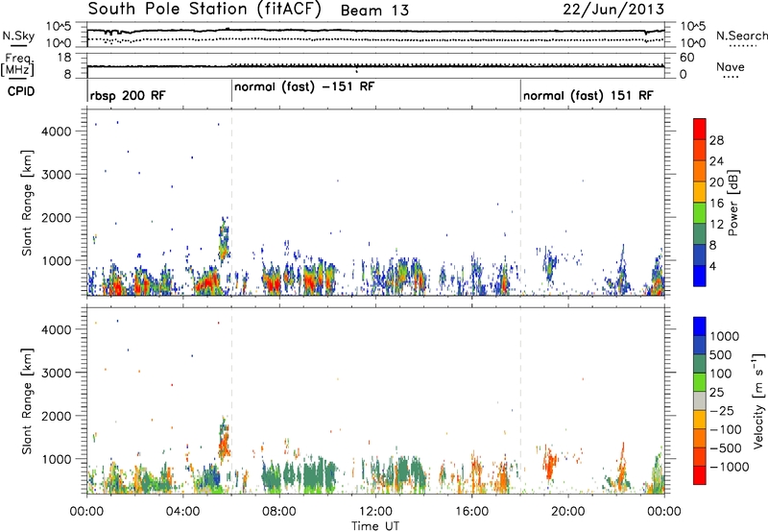Image resolution: width=768 pixels, height=532 pixels.
Task: Click the orange echo near 19:00 in velocity panel
Action: [x=550, y=463]
